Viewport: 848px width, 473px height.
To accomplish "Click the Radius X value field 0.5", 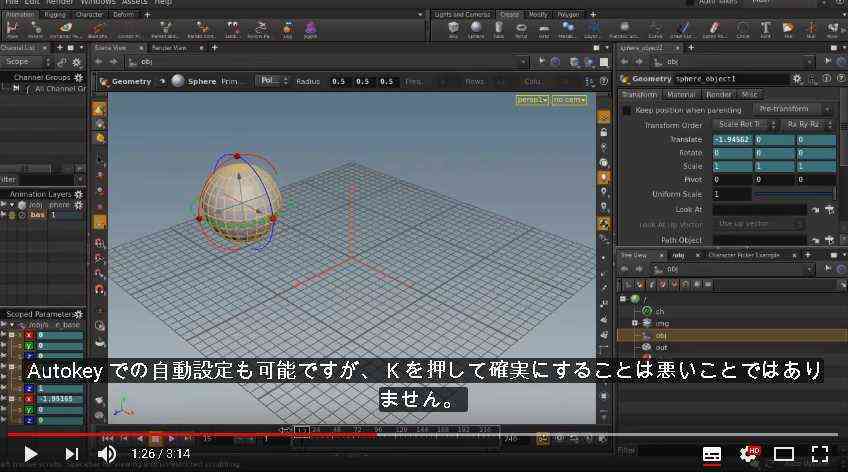I will click(339, 82).
